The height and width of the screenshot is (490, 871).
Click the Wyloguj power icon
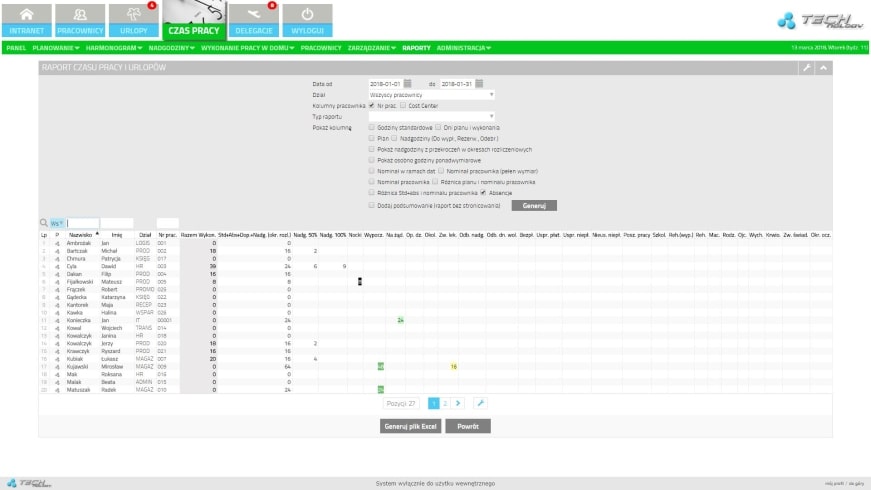coord(307,20)
